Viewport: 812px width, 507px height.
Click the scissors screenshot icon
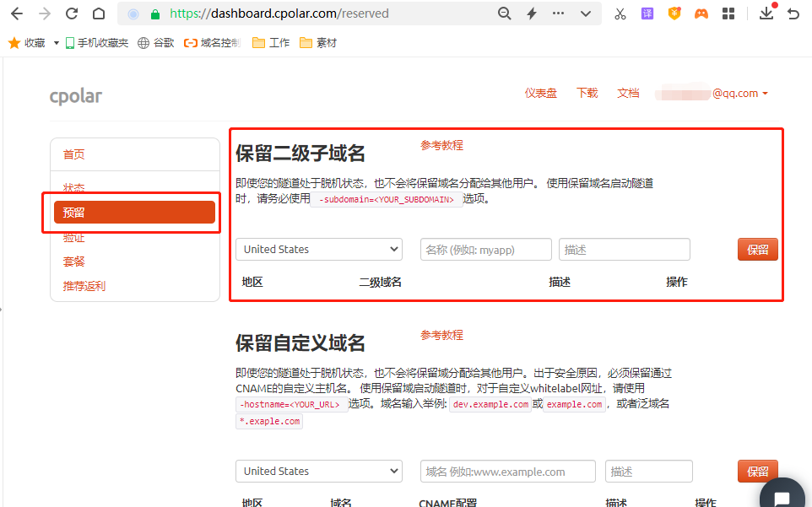click(620, 14)
